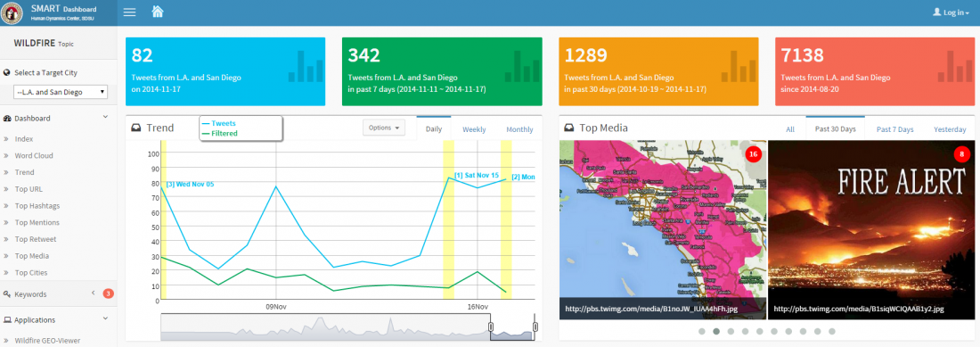Viewport: 980px width, 347px height.
Task: Show All top media
Action: 790,129
